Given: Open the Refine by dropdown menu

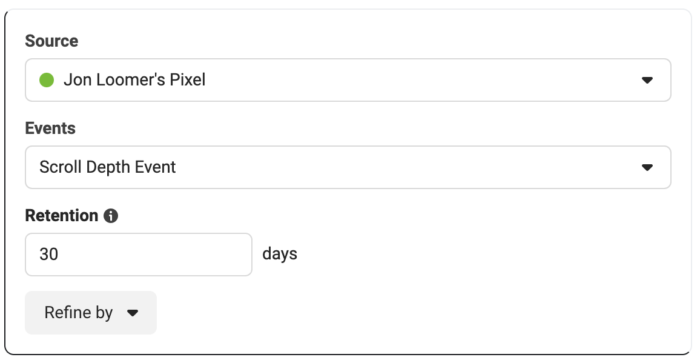Looking at the screenshot, I should click(x=91, y=313).
